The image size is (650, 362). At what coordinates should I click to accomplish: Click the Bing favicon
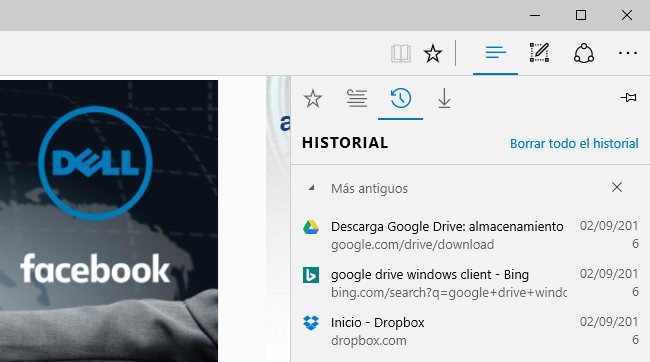click(311, 275)
